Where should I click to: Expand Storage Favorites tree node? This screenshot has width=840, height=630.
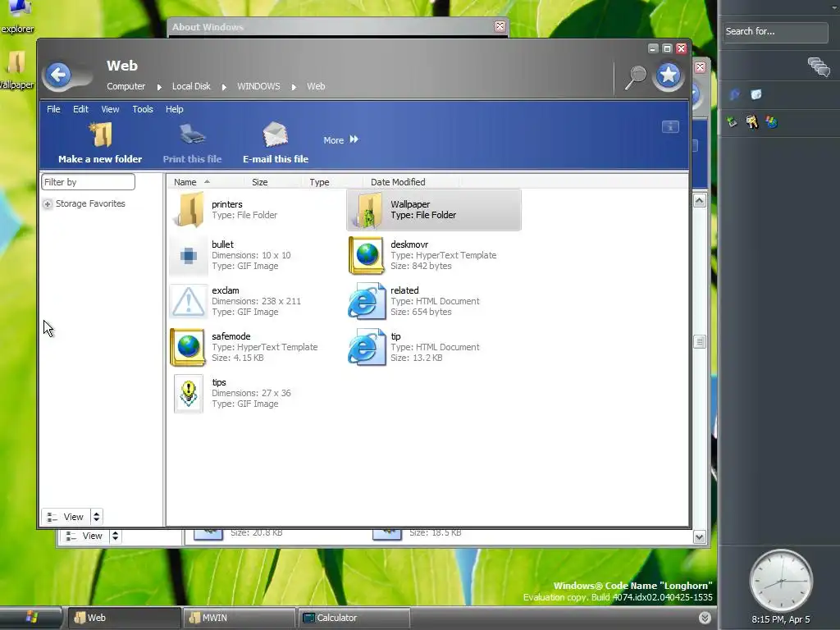(x=47, y=204)
